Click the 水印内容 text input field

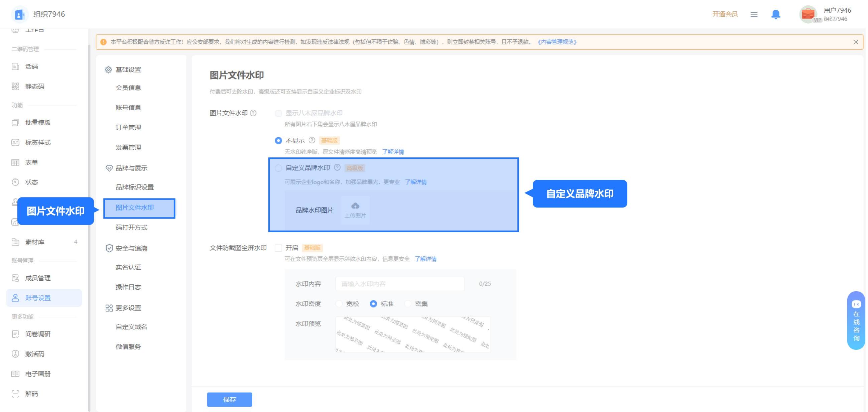pos(400,284)
